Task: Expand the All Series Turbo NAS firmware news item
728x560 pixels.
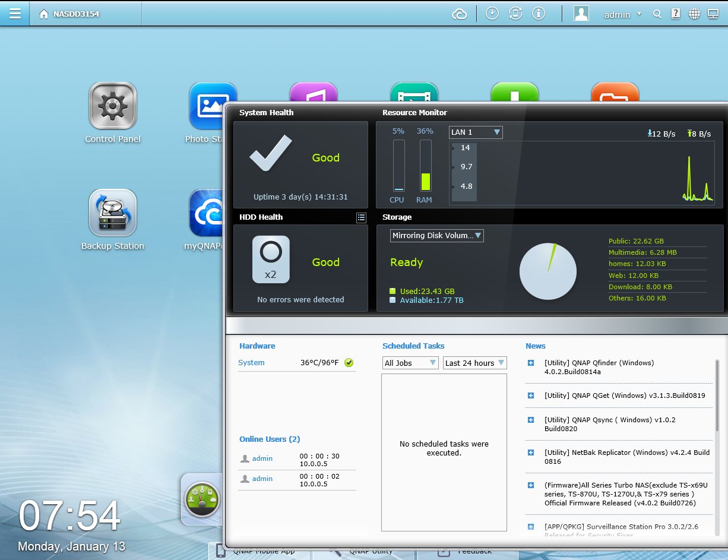Action: coord(531,485)
